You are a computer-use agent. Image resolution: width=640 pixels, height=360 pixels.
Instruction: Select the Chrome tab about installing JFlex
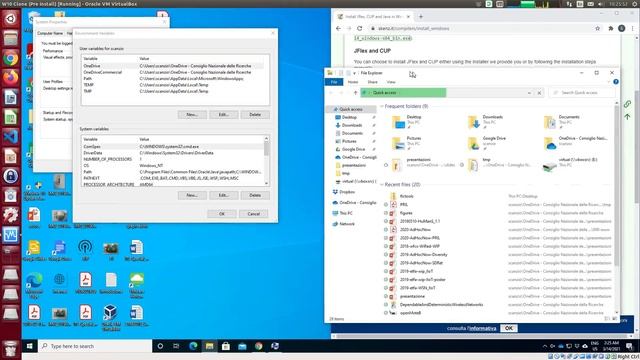(373, 17)
